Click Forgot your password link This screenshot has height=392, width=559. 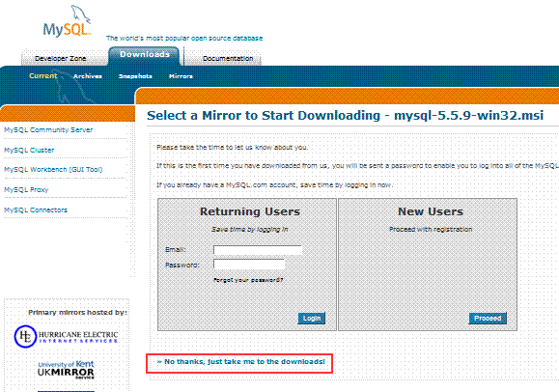coord(248,280)
